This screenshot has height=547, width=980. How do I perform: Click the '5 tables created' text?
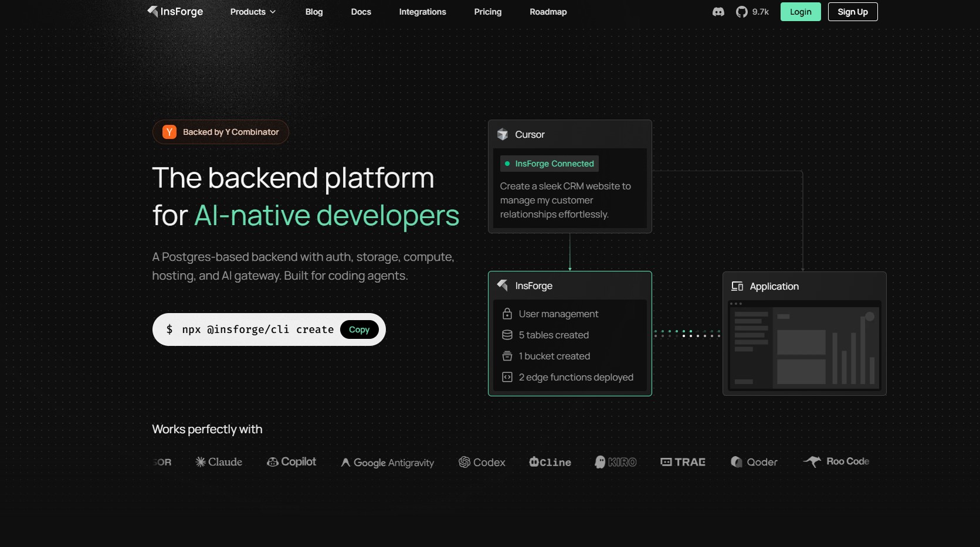point(554,335)
